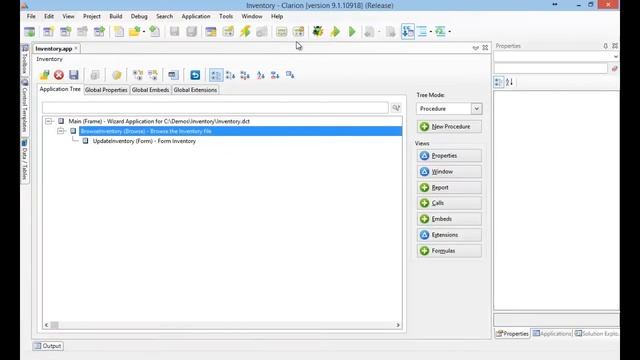Open the Tools menu
Image resolution: width=640 pixels, height=360 pixels.
coord(226,16)
